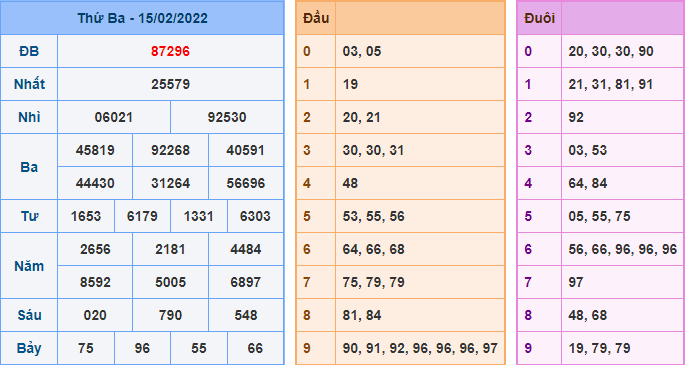Click third prize number 45819

(95, 151)
